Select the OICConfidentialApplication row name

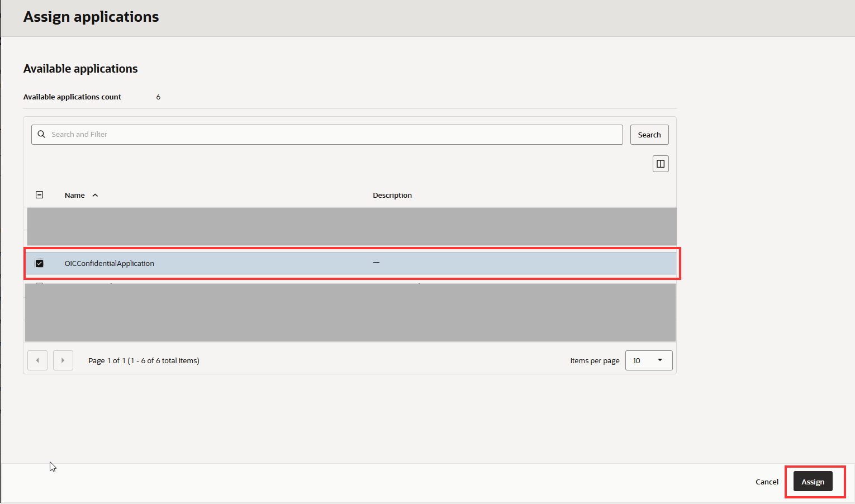(x=110, y=263)
